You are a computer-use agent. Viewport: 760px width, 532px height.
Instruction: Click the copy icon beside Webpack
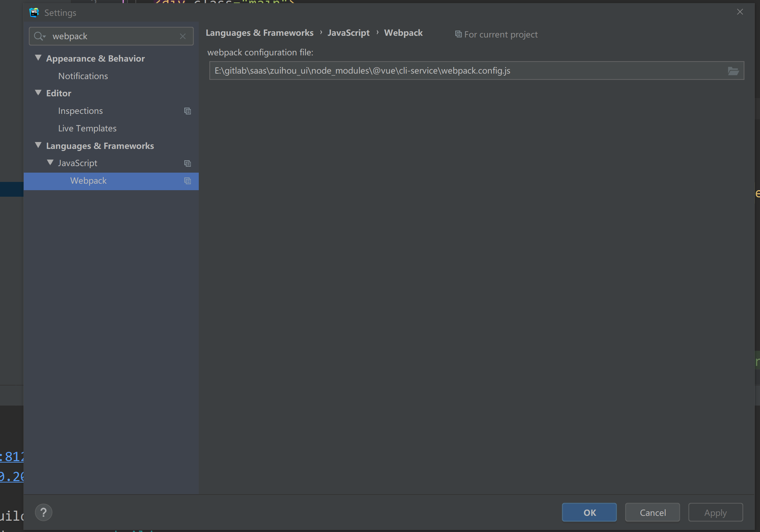pos(187,181)
